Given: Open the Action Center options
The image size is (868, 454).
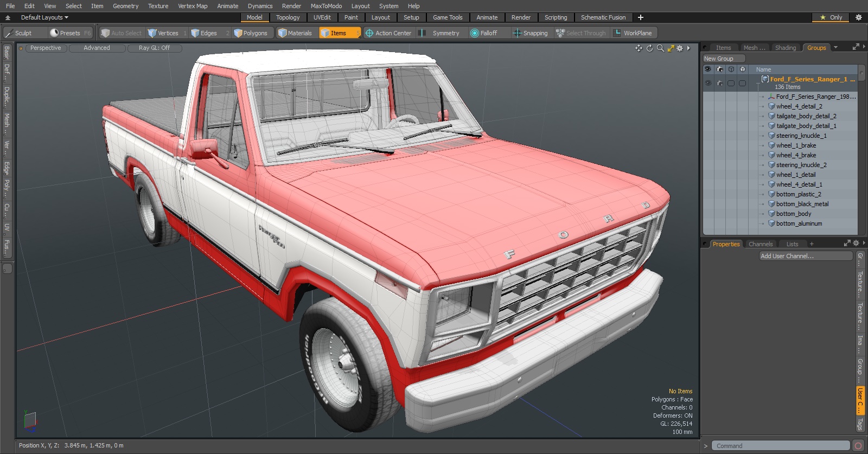Looking at the screenshot, I should click(389, 33).
